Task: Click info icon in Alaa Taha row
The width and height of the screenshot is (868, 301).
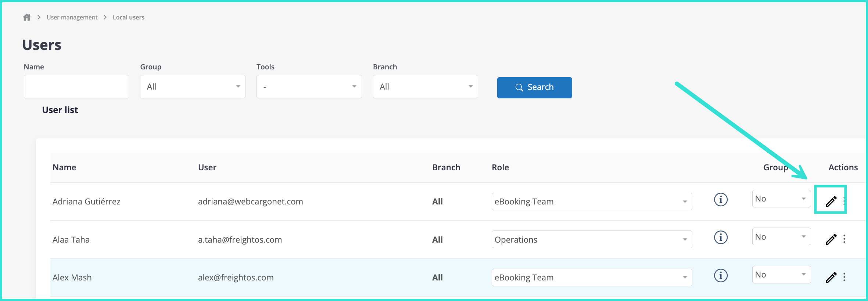Action: 721,237
